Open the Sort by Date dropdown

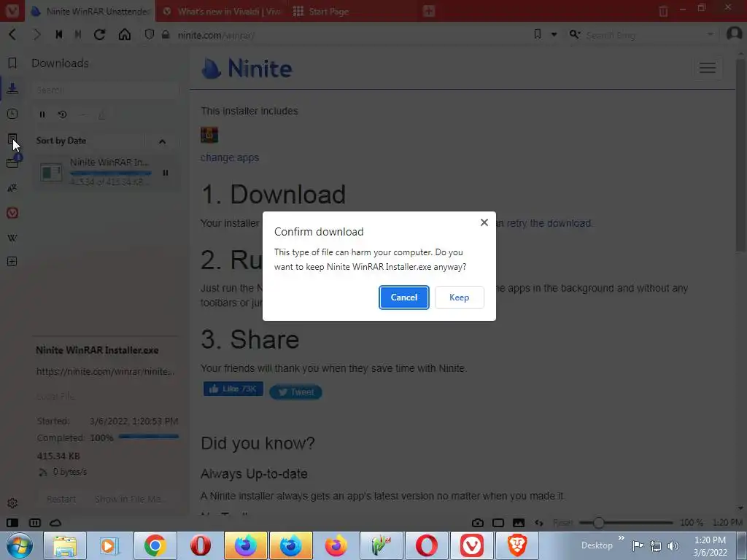[90, 141]
